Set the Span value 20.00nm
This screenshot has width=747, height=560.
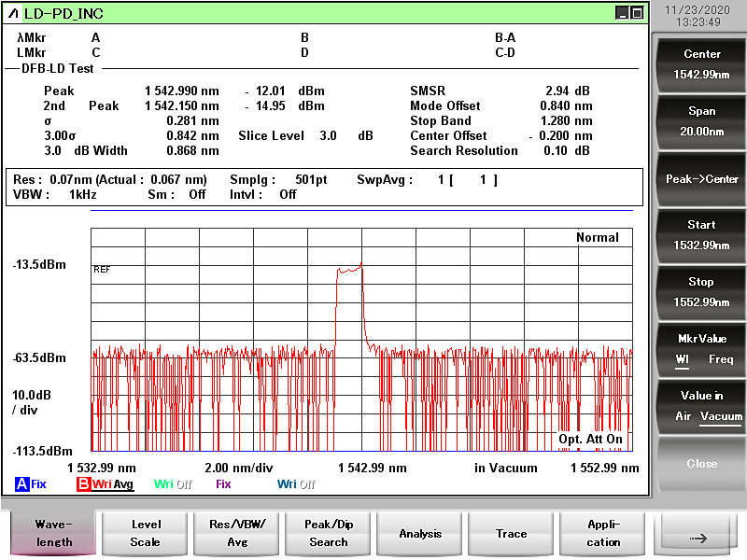click(x=701, y=121)
